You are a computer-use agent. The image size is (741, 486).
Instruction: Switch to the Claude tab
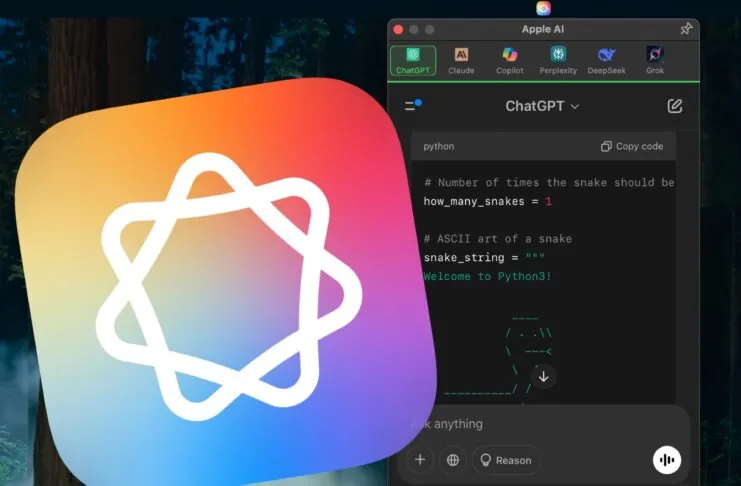coord(461,61)
